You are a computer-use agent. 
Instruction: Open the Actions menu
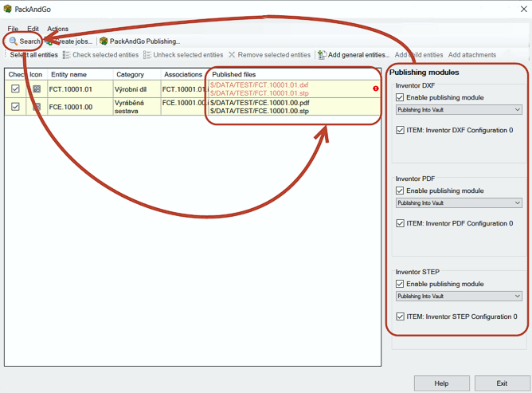click(57, 29)
